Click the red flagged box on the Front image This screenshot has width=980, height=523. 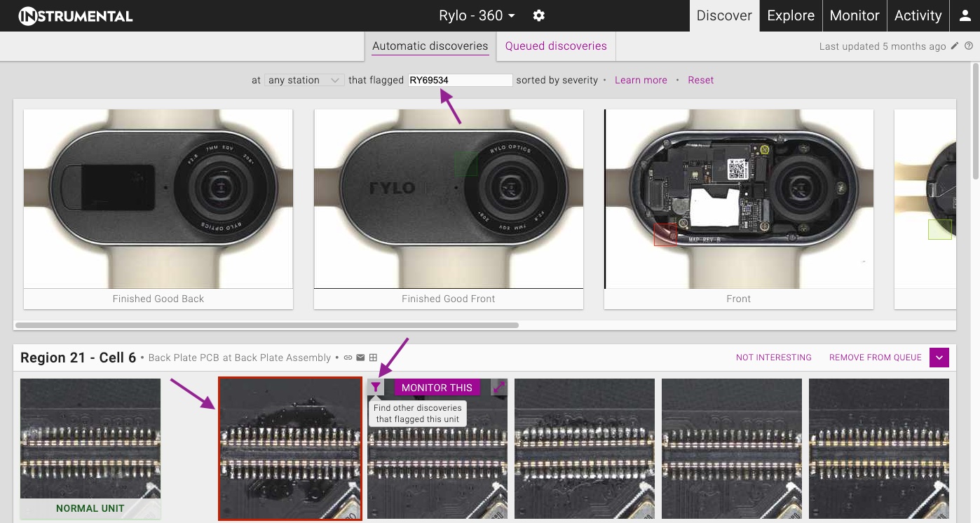point(665,235)
